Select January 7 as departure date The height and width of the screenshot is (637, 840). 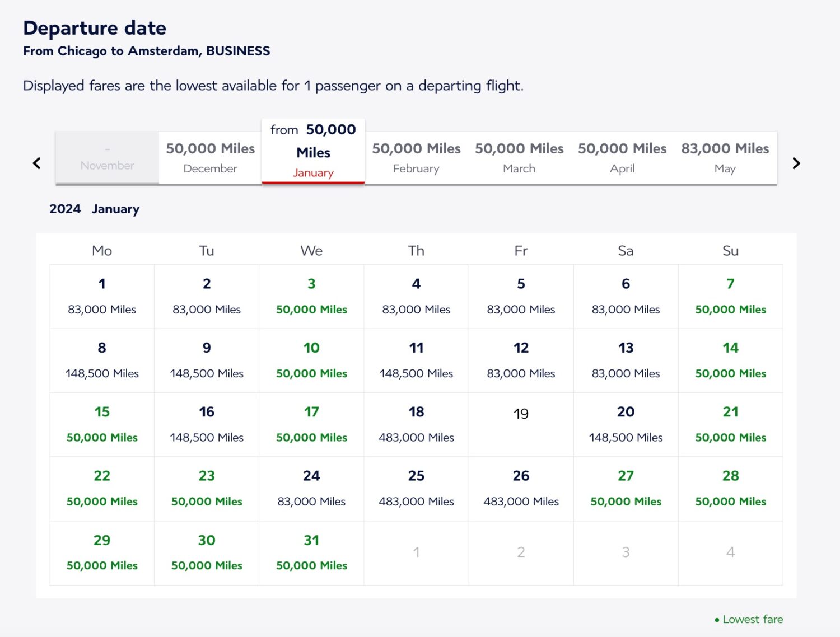pyautogui.click(x=730, y=296)
